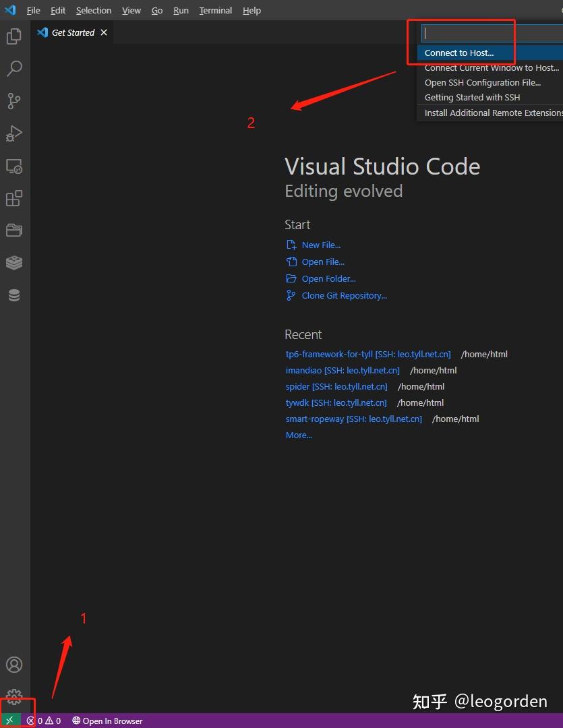Choose Open SSH Configuration File... option
The height and width of the screenshot is (728, 563).
(482, 82)
